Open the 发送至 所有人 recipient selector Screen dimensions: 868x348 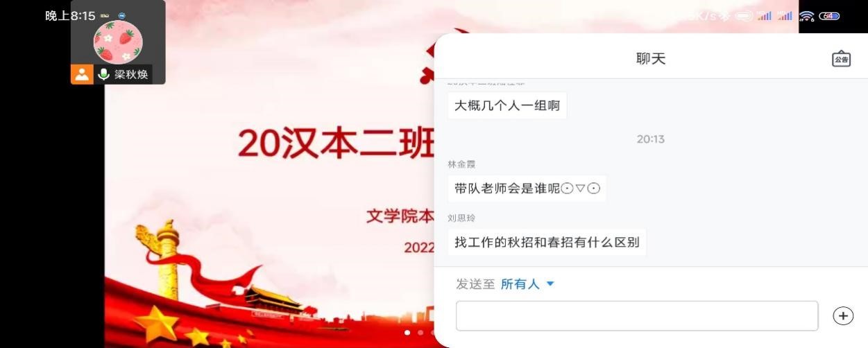[505, 284]
